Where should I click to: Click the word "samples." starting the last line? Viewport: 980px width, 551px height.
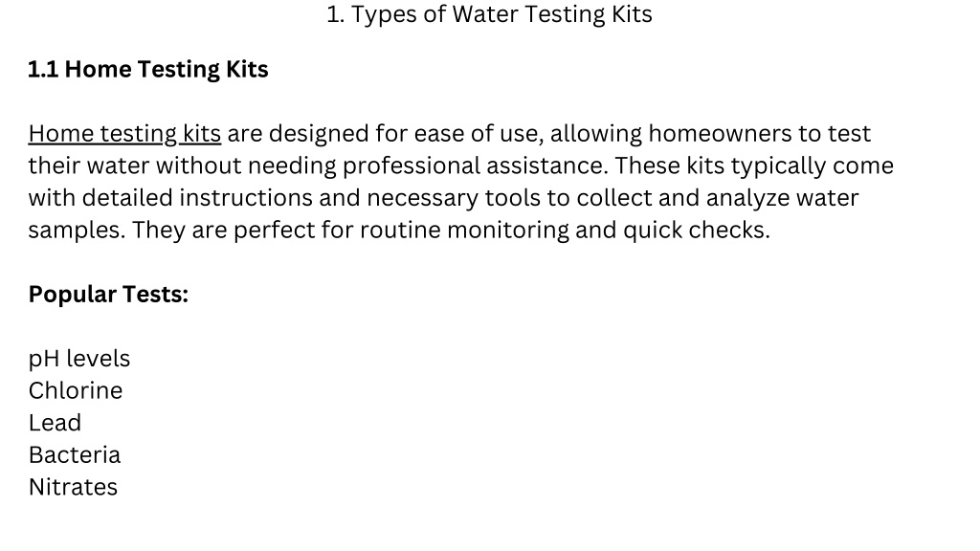pyautogui.click(x=77, y=231)
